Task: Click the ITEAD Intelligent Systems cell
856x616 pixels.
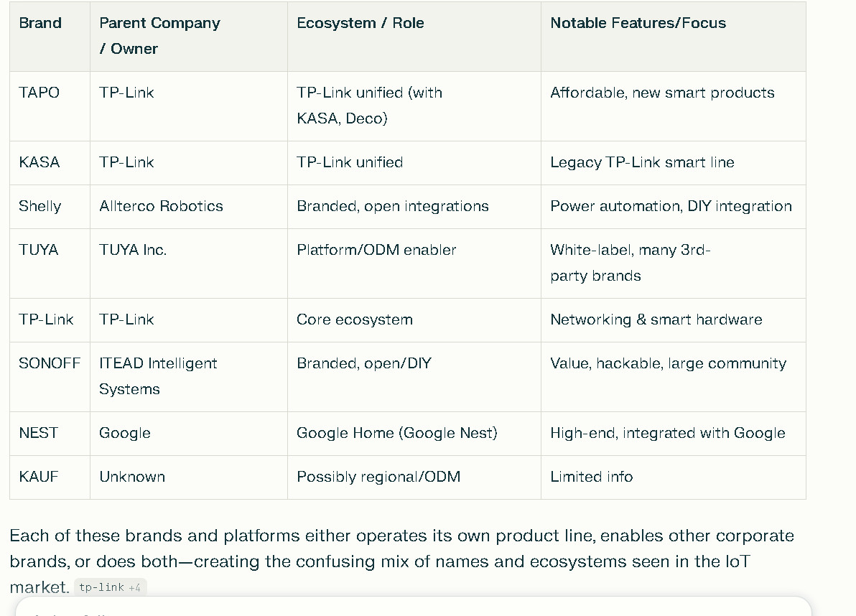Action: (158, 375)
